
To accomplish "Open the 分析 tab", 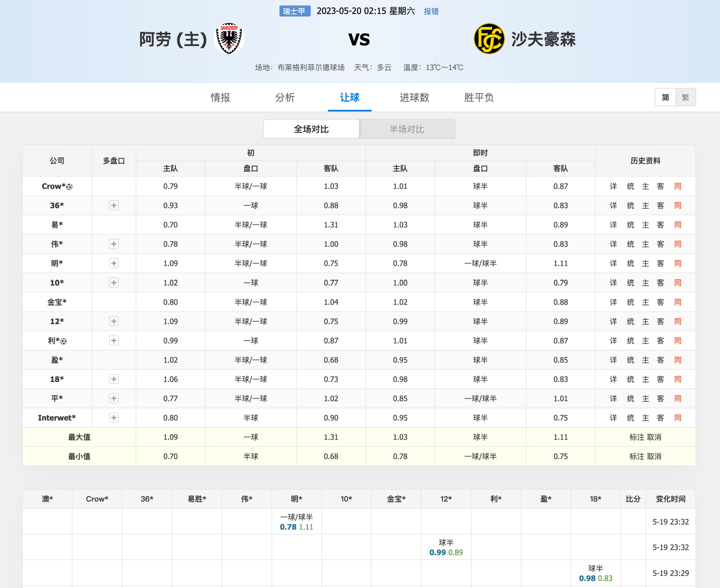I will (x=285, y=98).
